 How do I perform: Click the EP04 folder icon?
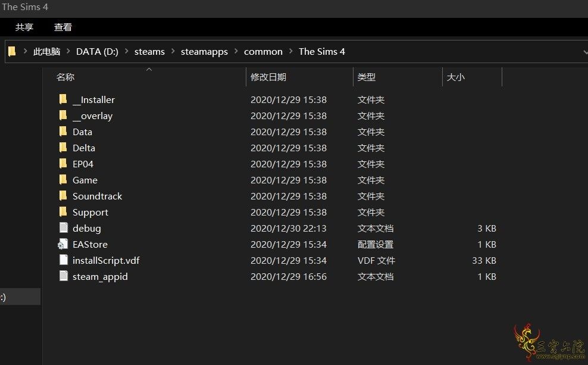tap(63, 164)
